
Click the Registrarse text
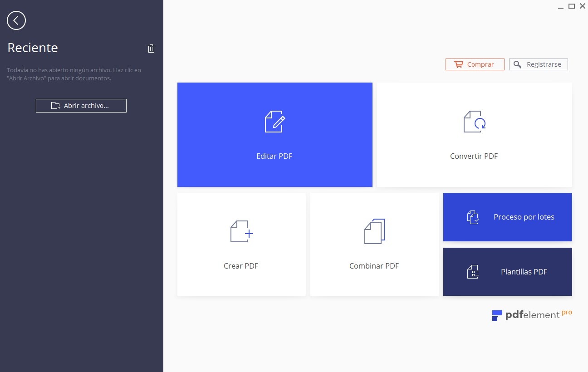point(544,64)
